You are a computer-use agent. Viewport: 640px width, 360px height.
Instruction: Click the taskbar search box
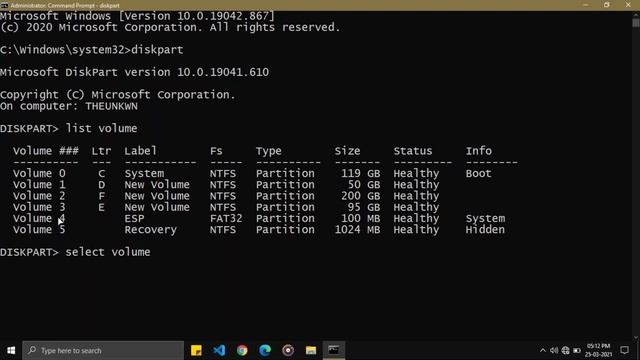[103, 350]
